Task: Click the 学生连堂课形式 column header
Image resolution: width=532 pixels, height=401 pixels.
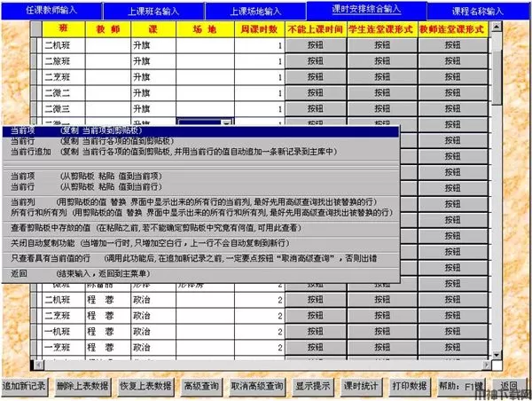Action: [382, 29]
